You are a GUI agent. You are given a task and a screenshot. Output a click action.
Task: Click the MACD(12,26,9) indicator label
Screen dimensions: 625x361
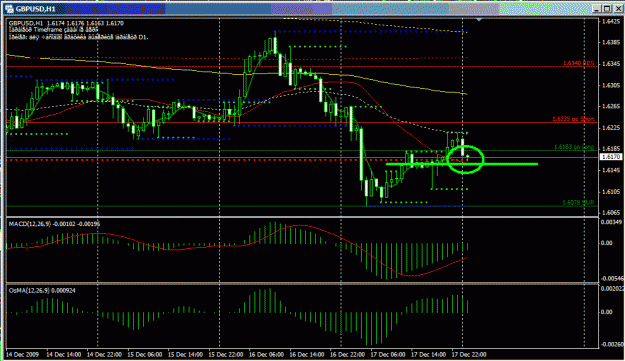(x=54, y=224)
